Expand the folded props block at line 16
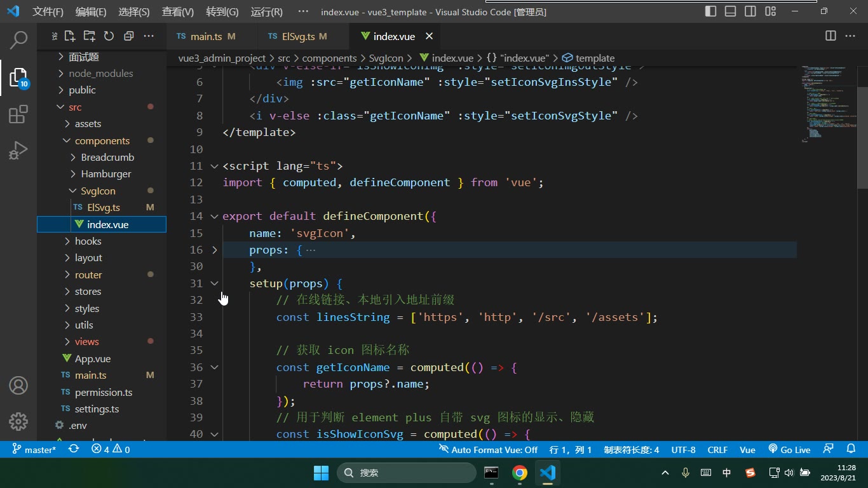 coord(215,250)
